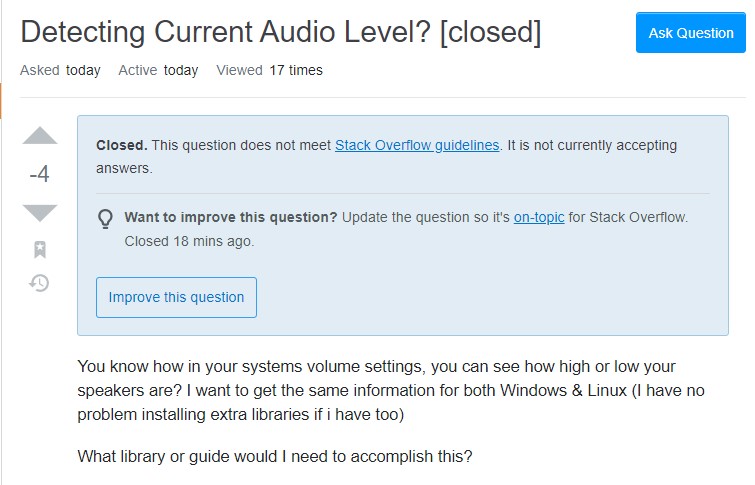
Task: Open the question title 'Detecting Current Audio Level?'
Action: coord(225,32)
